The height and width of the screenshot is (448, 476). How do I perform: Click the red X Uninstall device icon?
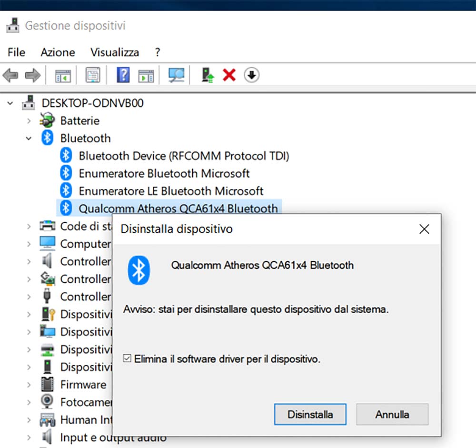[229, 75]
